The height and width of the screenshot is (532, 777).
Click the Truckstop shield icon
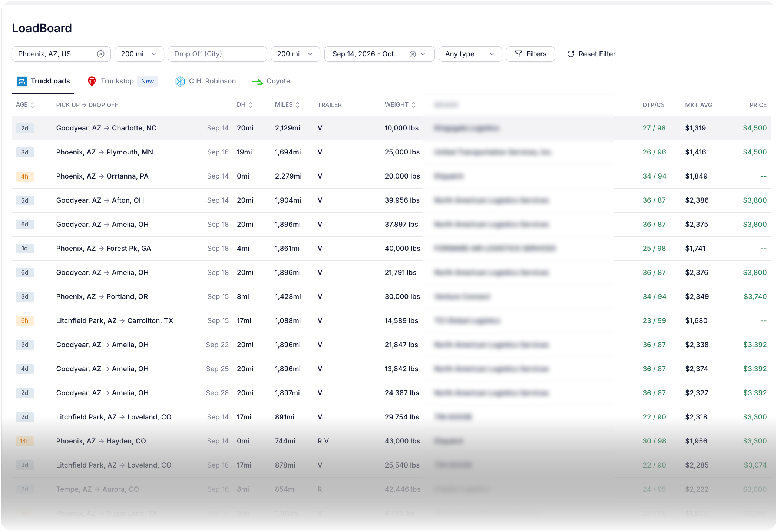[92, 81]
